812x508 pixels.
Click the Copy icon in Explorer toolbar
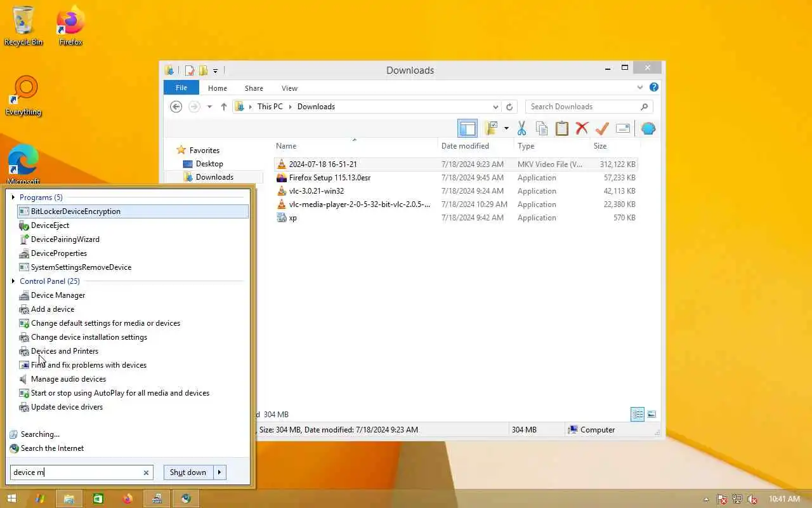pos(542,128)
